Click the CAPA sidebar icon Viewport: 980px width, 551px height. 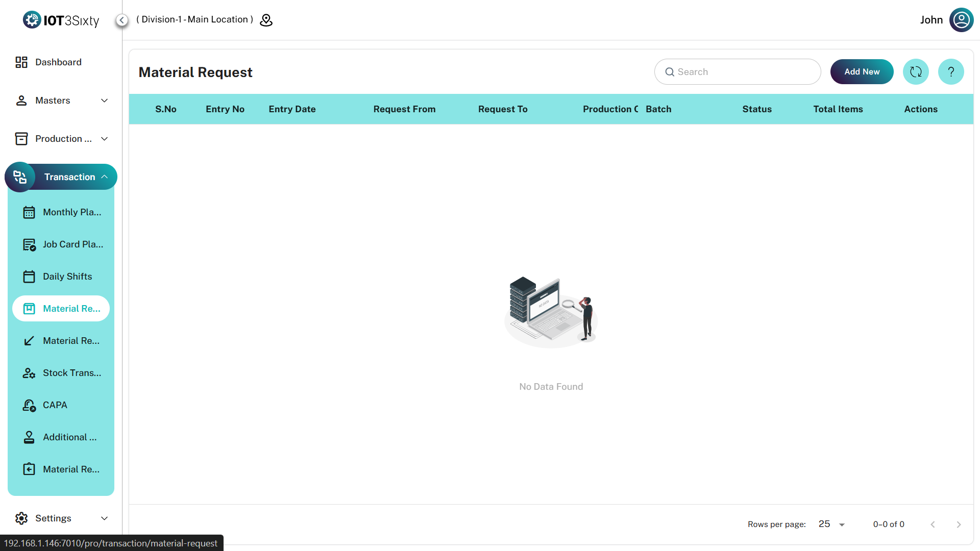pyautogui.click(x=29, y=405)
